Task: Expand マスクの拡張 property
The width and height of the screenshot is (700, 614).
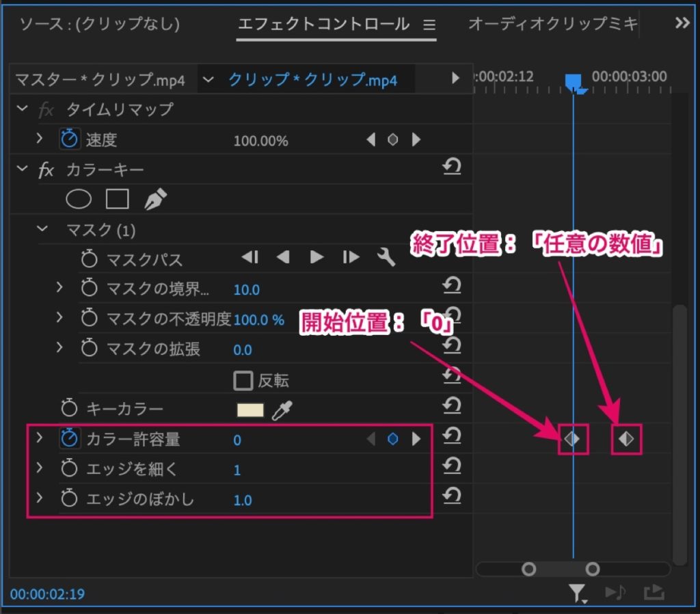Action: 59,347
